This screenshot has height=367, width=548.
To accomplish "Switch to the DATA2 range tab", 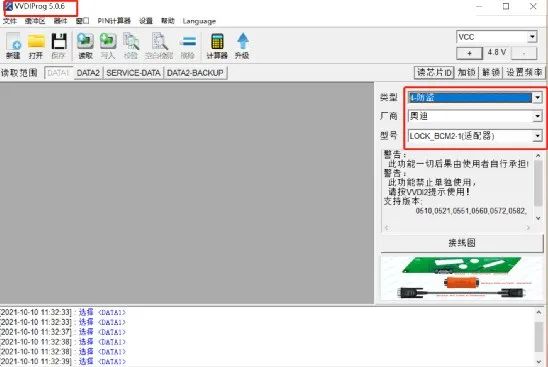I will (88, 73).
